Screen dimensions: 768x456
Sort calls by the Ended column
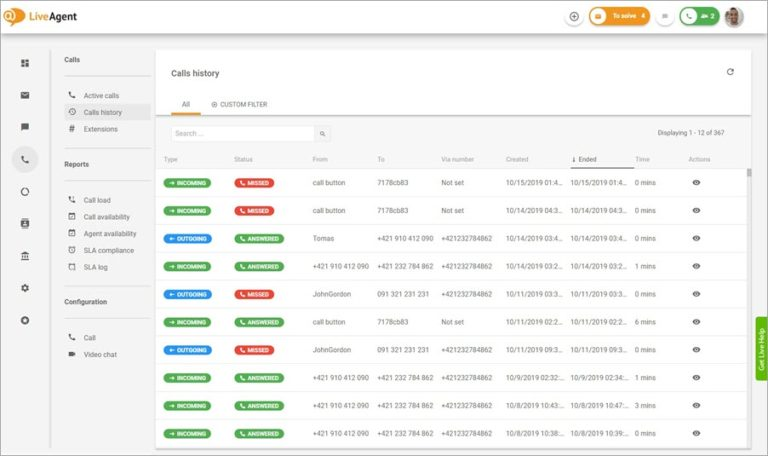click(x=587, y=159)
